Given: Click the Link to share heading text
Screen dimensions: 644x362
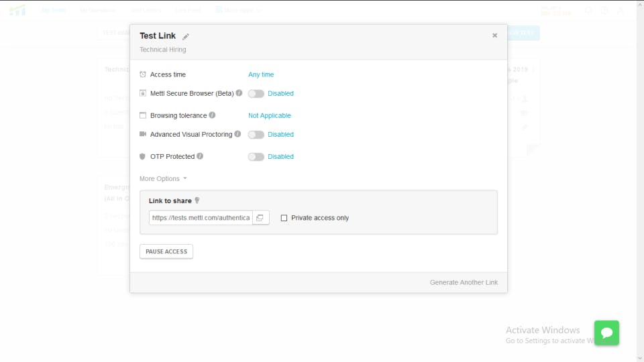Looking at the screenshot, I should 170,200.
